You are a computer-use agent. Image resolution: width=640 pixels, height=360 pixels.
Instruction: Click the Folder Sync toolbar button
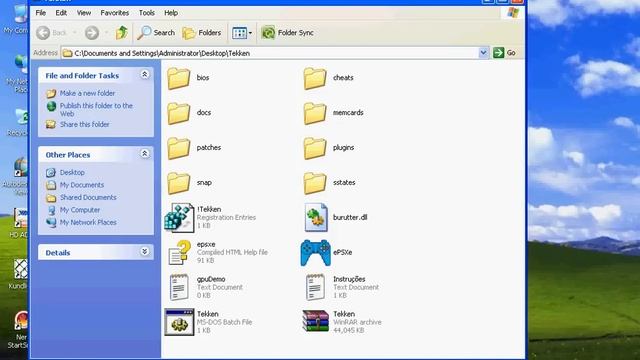point(287,33)
